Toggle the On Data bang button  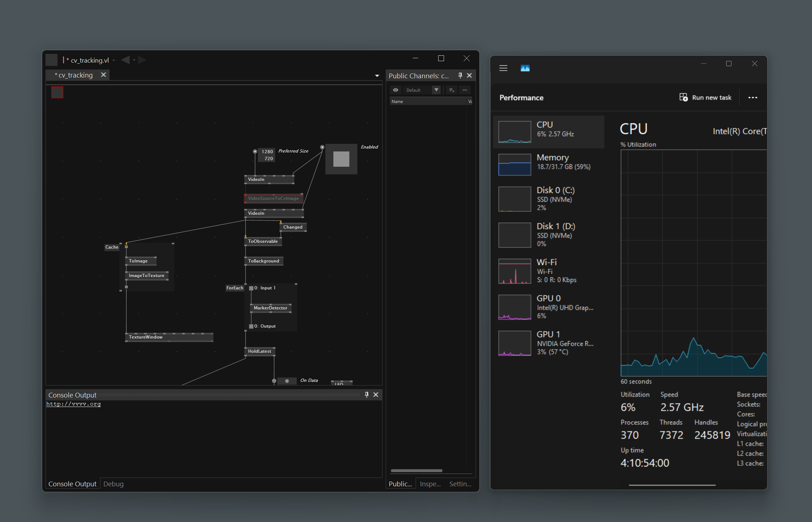287,381
